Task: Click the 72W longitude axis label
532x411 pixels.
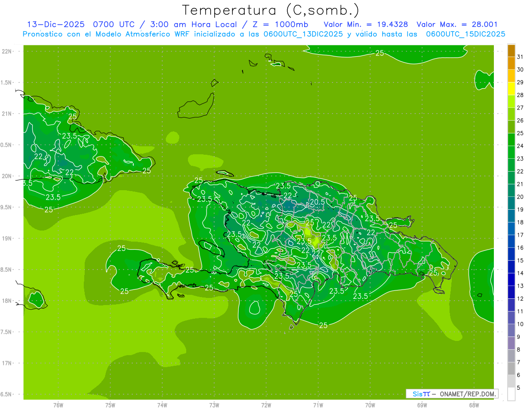Action: (266, 405)
